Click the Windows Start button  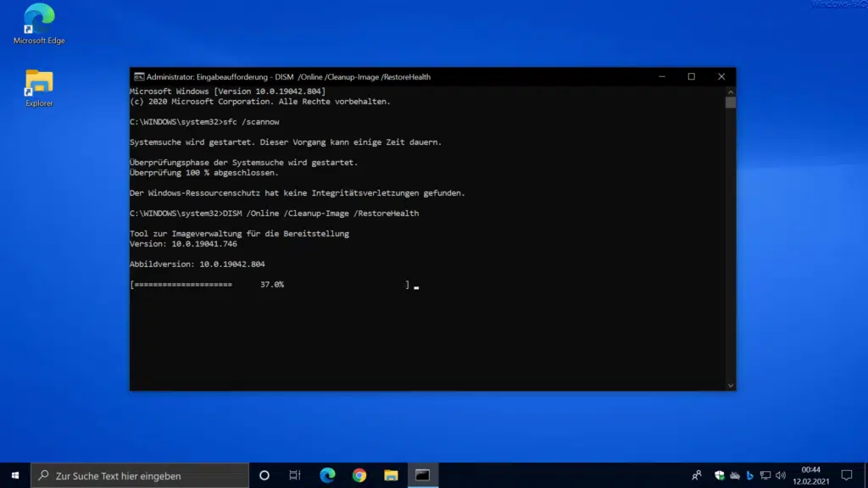[x=13, y=475]
